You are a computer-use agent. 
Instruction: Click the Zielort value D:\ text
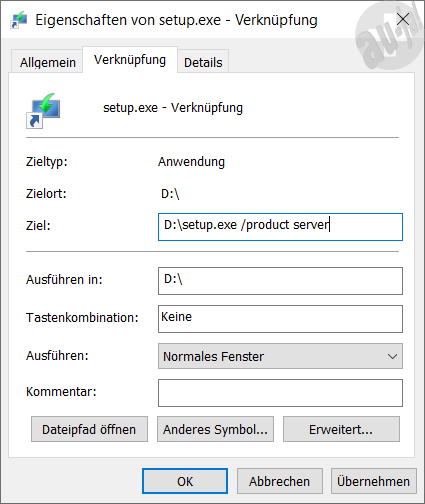pos(170,194)
